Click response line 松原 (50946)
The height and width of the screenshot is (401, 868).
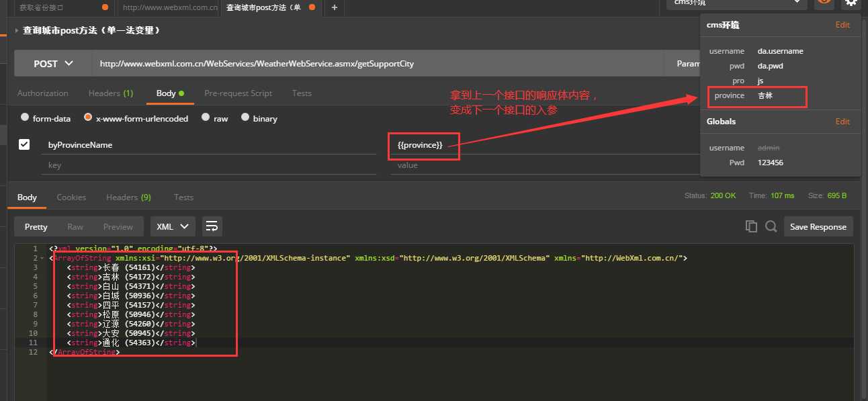pos(131,314)
